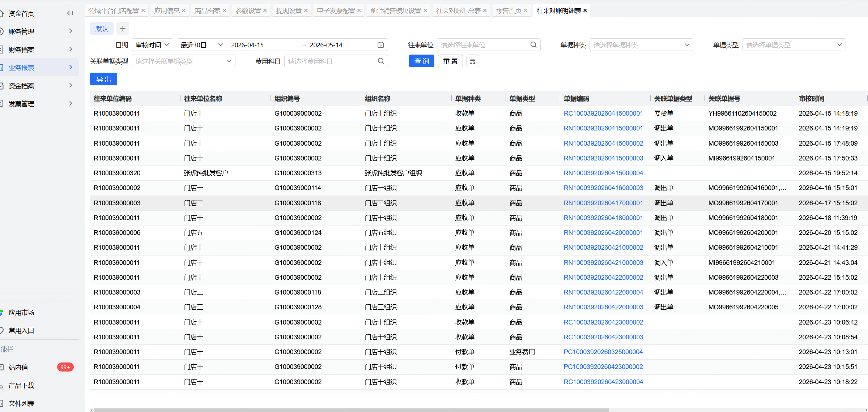Image resolution: width=868 pixels, height=412 pixels.
Task: Open the 单据种类 dropdown
Action: click(x=641, y=45)
